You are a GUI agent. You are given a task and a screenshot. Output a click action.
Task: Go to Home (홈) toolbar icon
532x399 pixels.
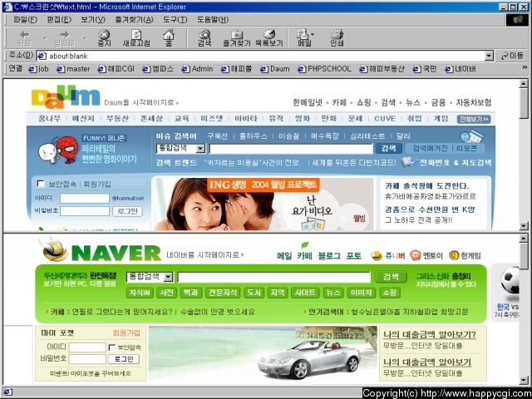(x=169, y=37)
